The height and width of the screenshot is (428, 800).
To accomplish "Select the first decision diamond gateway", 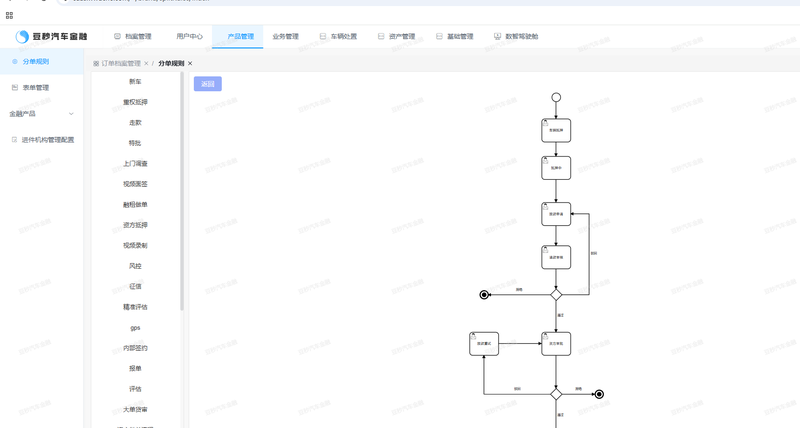I will 556,294.
